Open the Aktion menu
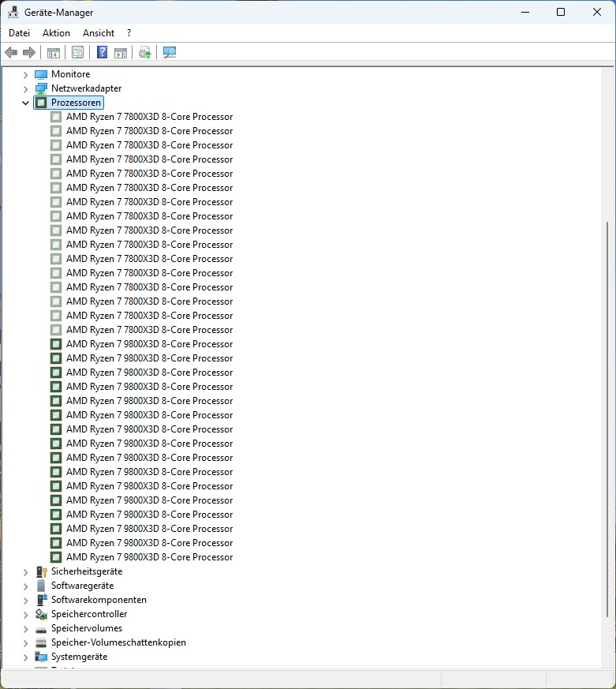Image resolution: width=616 pixels, height=689 pixels. [x=56, y=33]
